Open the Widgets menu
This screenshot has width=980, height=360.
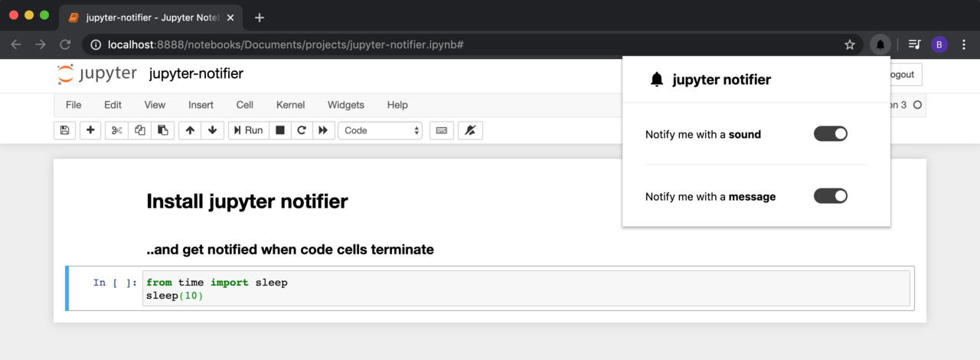346,105
